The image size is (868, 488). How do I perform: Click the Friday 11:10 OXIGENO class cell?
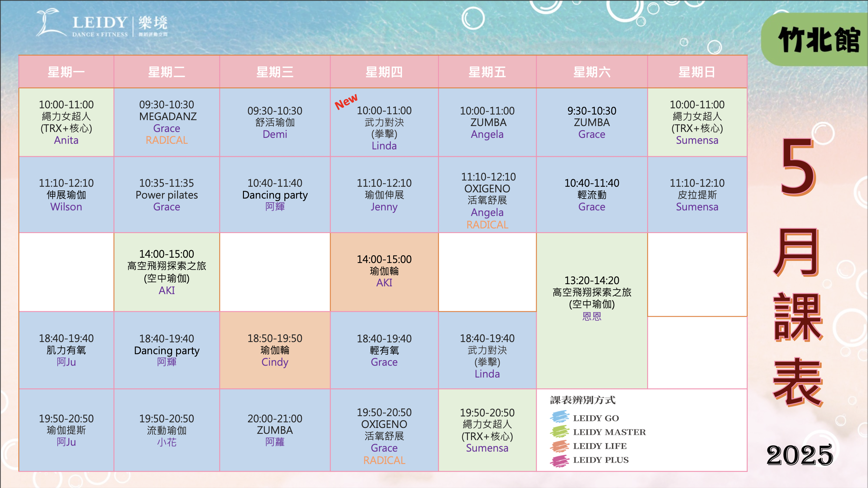tap(487, 195)
